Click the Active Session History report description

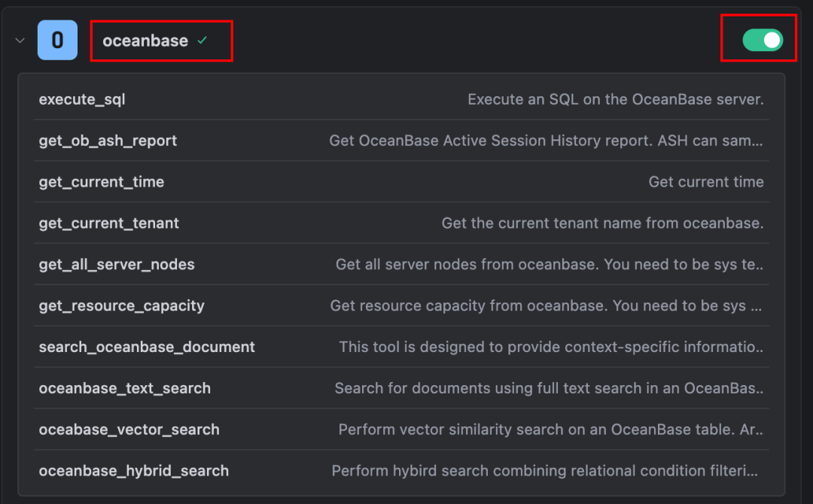coord(546,141)
